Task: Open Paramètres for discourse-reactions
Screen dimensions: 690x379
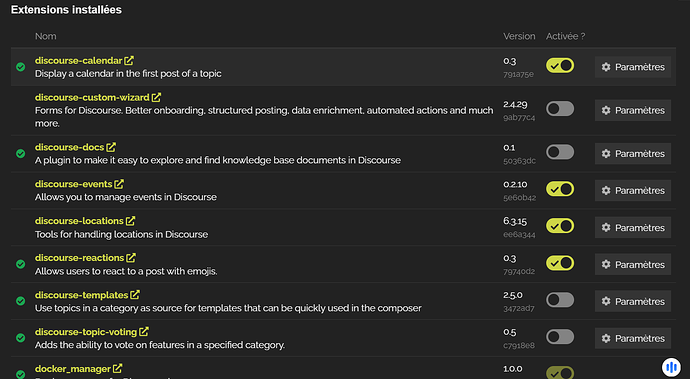Action: click(x=633, y=265)
